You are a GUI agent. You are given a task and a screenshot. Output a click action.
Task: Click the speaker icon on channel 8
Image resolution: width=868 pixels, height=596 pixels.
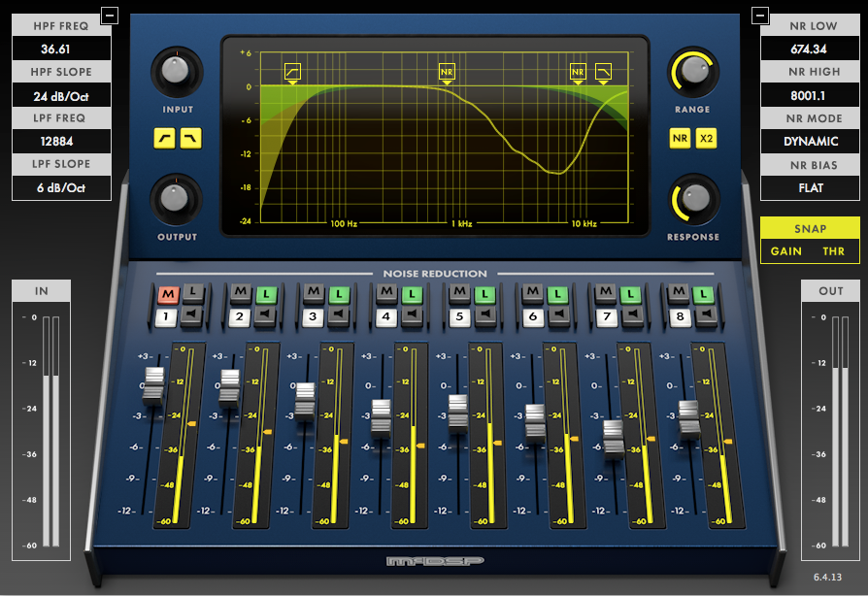click(708, 313)
